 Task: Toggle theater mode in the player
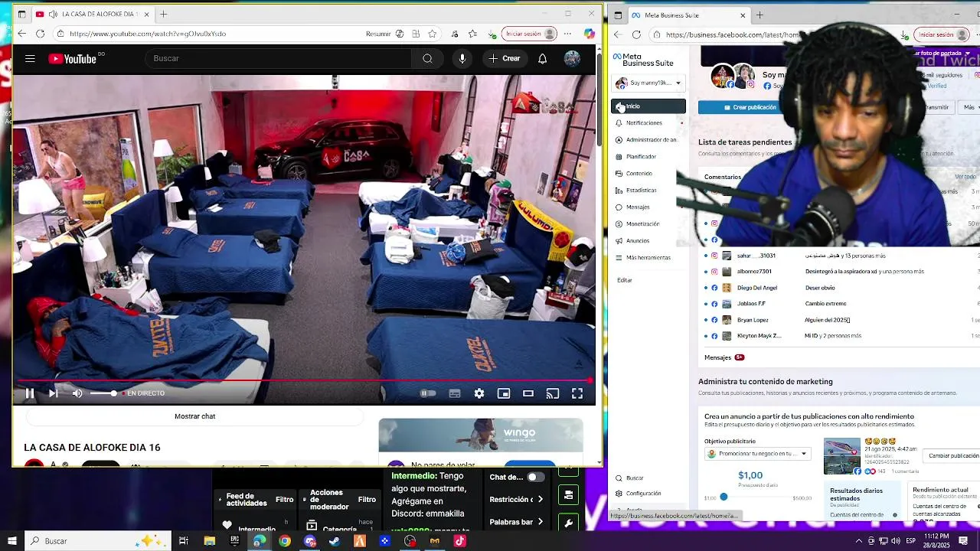click(x=528, y=393)
